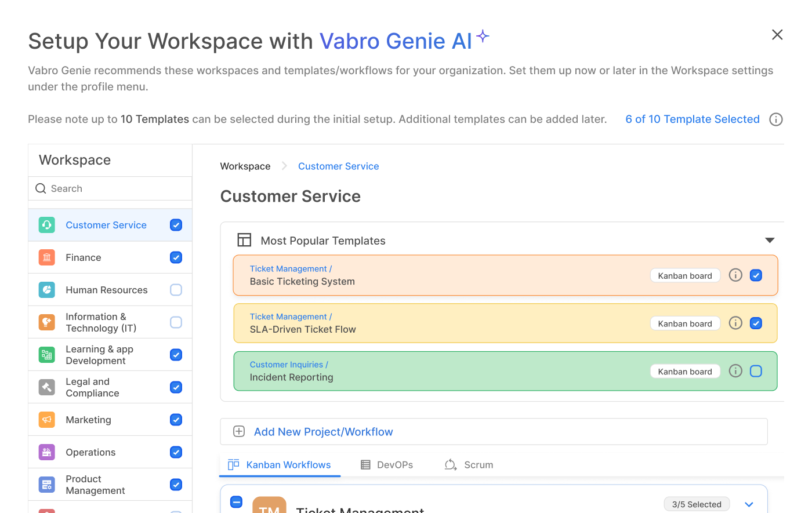
Task: Uncheck the SLA-Driven Ticket Flow template
Action: pos(756,323)
